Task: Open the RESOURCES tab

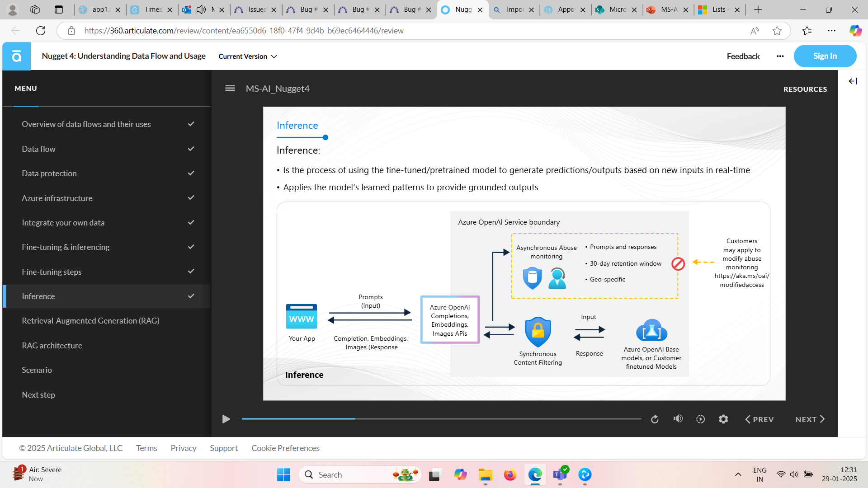Action: tap(805, 89)
